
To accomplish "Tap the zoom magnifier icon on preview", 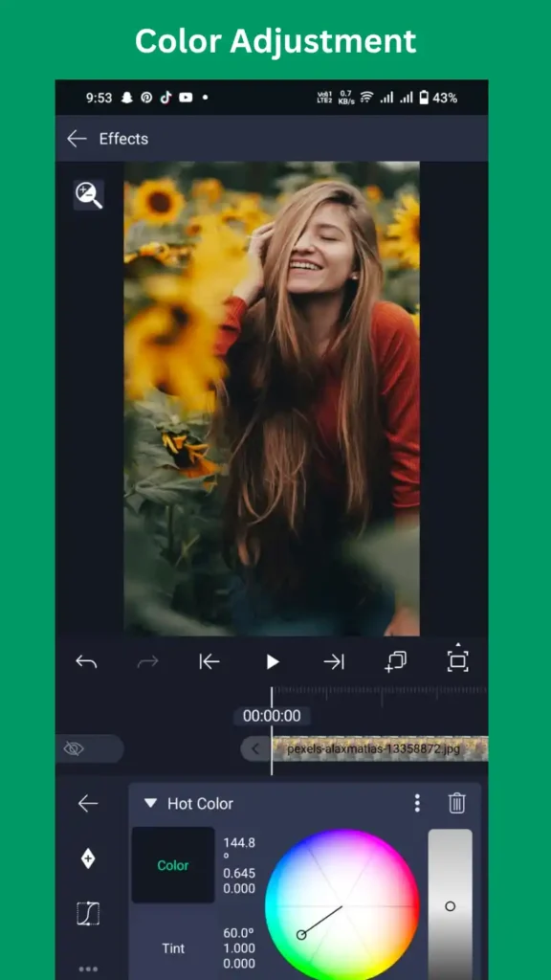I will pos(89,195).
